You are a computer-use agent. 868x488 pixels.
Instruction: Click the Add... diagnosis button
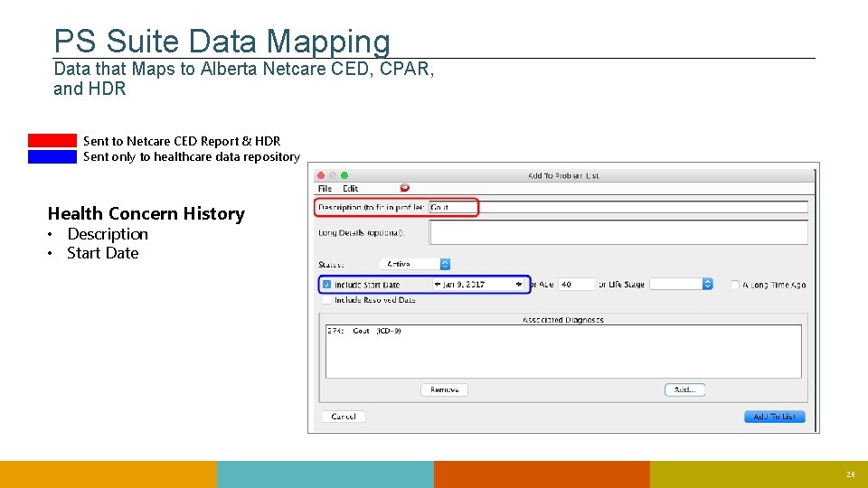(x=684, y=389)
